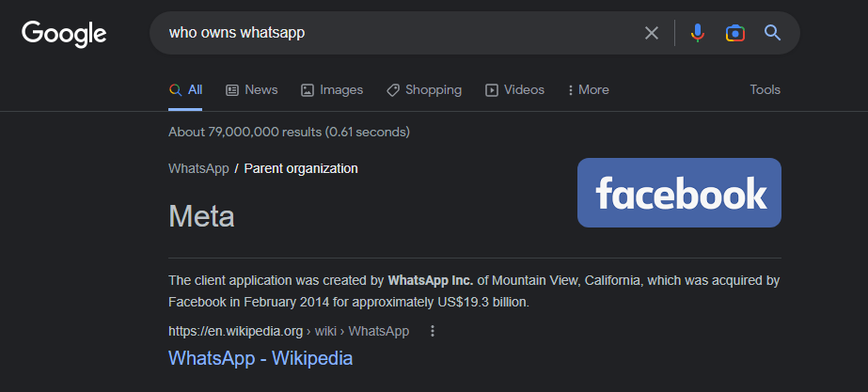The width and height of the screenshot is (868, 392).
Task: Open the WhatsApp - Wikipedia link
Action: tap(260, 358)
